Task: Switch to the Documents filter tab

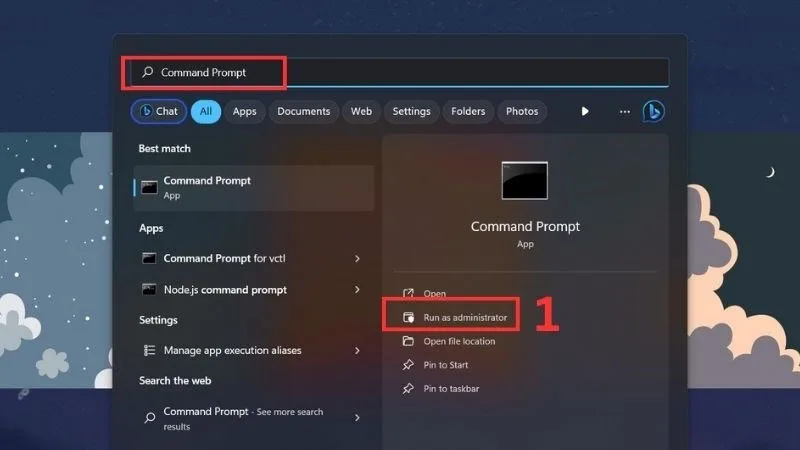Action: pyautogui.click(x=304, y=111)
